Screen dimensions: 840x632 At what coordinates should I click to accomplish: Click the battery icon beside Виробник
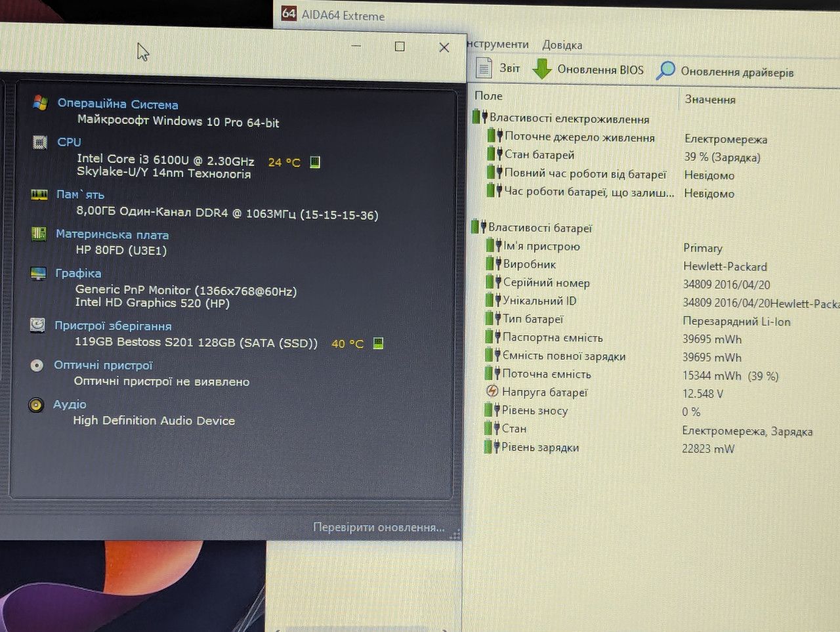(493, 264)
